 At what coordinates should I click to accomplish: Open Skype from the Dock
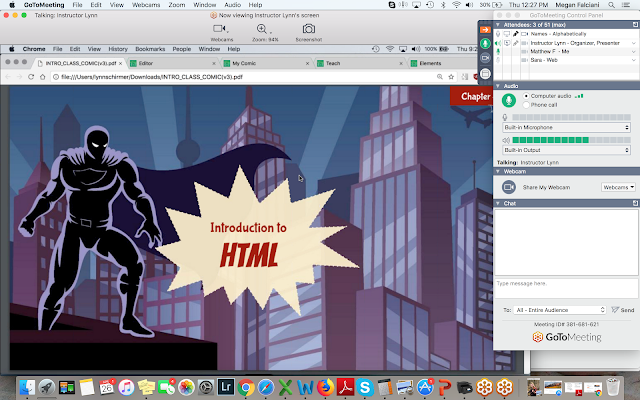[365, 387]
